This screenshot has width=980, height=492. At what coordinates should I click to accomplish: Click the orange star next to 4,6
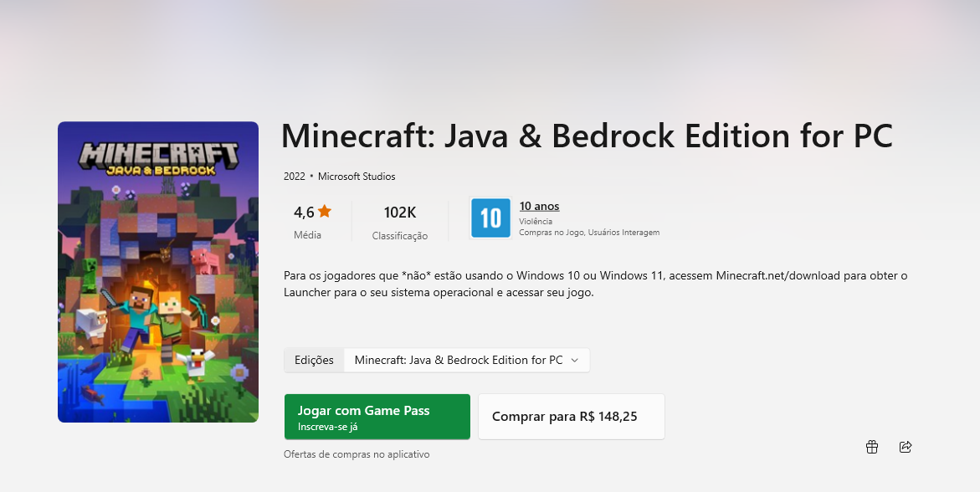[325, 212]
